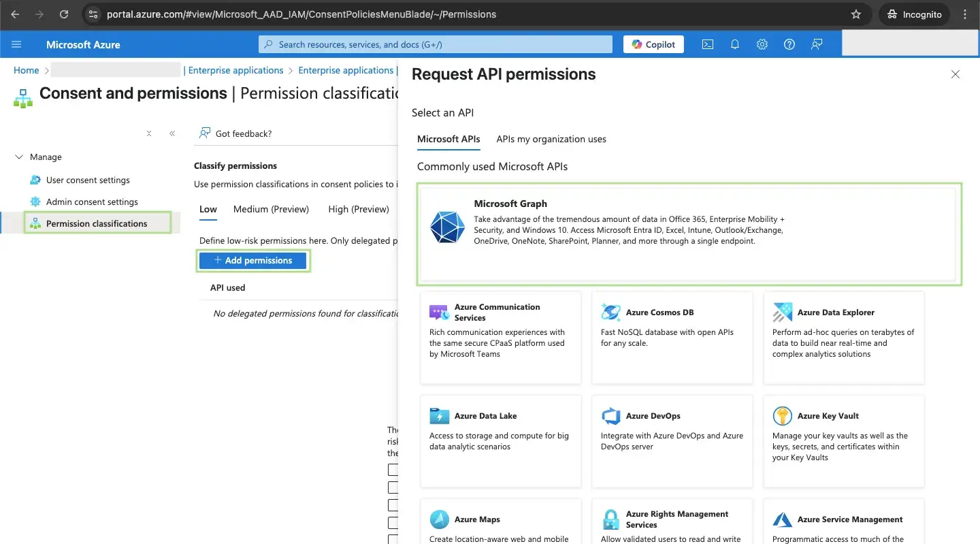Launch Copilot from the header
This screenshot has height=544, width=980.
pyautogui.click(x=653, y=44)
